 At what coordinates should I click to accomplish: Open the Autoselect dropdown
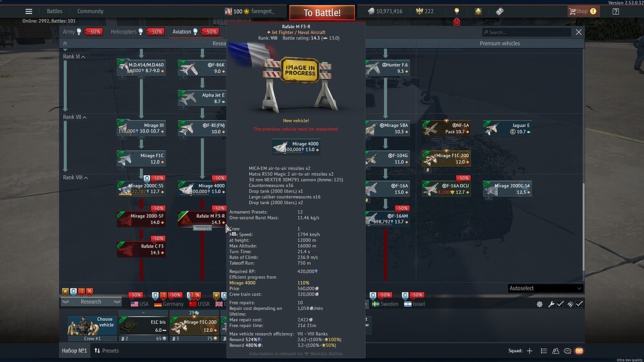[545, 289]
